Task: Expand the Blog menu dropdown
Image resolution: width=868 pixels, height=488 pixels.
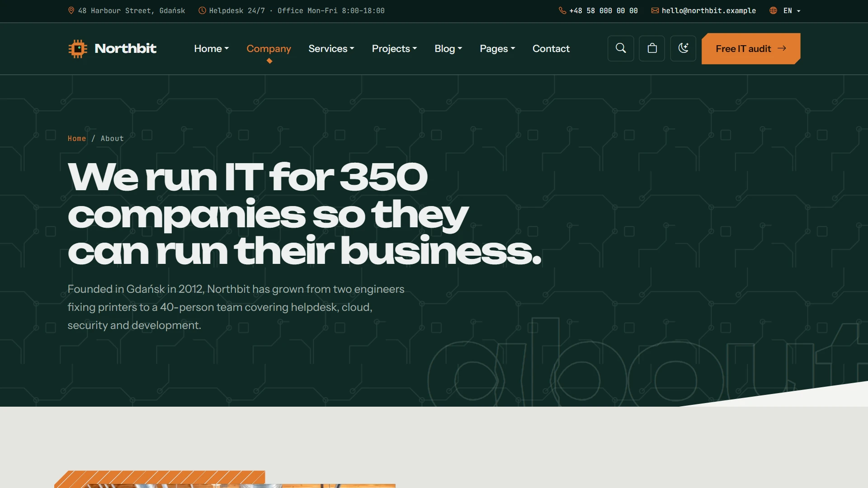Action: (448, 48)
